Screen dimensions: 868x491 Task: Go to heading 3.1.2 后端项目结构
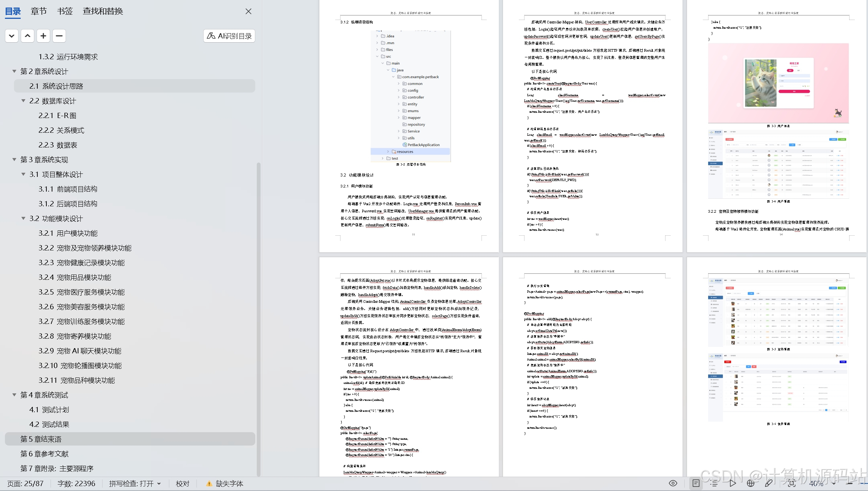point(68,204)
